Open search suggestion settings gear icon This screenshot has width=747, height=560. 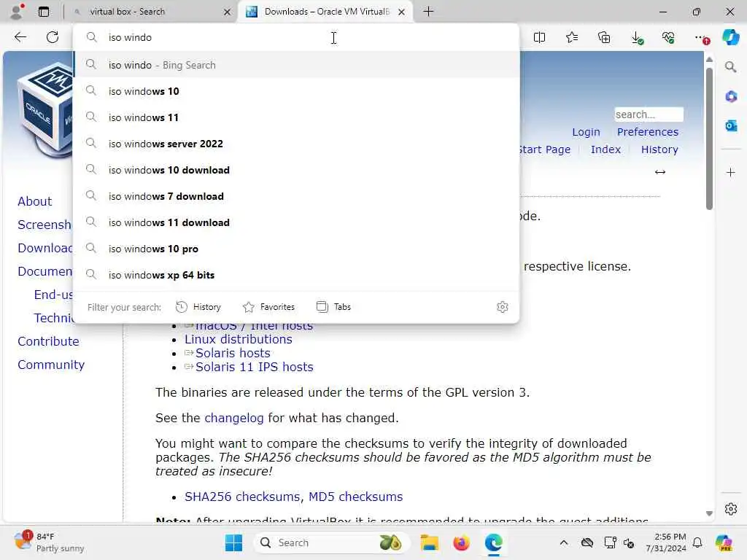tap(502, 307)
